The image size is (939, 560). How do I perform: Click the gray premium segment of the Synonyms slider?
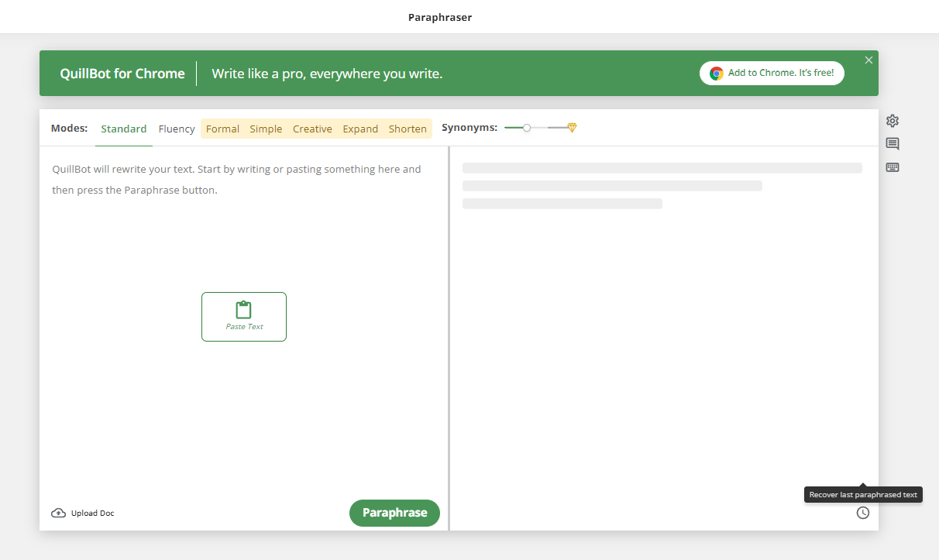click(x=557, y=128)
